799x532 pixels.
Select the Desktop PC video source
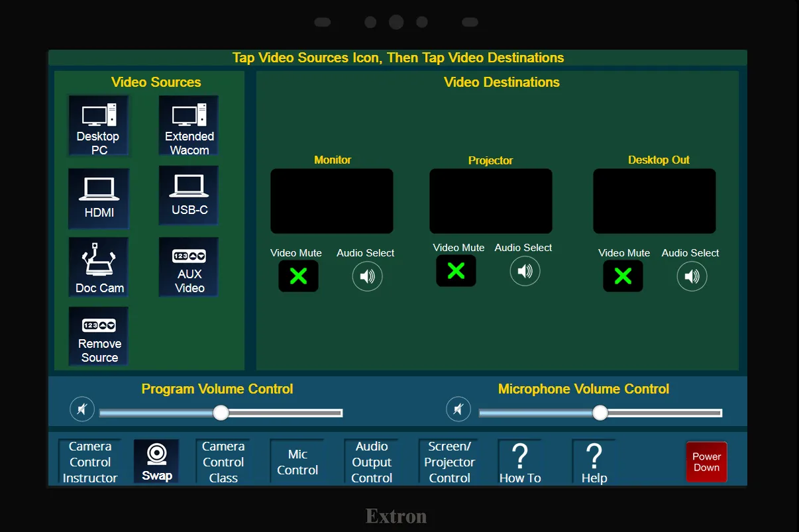(98, 126)
